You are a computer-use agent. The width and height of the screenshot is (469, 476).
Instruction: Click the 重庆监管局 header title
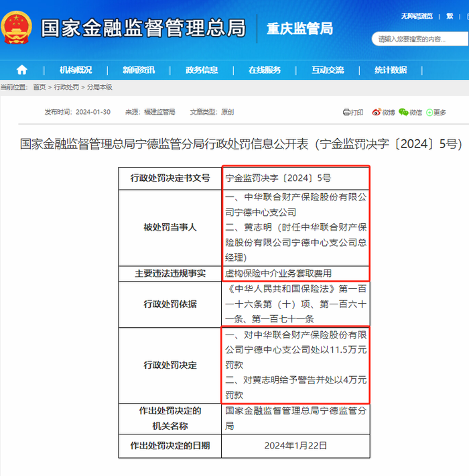pyautogui.click(x=299, y=28)
